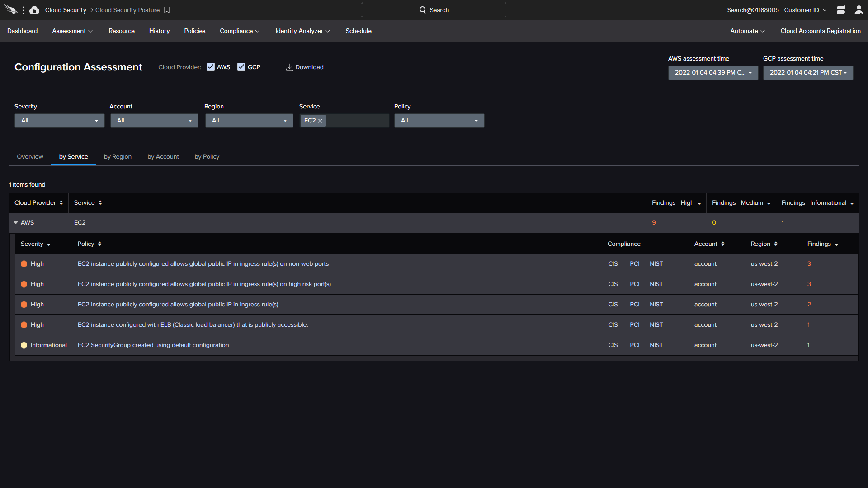Open the Customer ID dropdown

point(805,10)
